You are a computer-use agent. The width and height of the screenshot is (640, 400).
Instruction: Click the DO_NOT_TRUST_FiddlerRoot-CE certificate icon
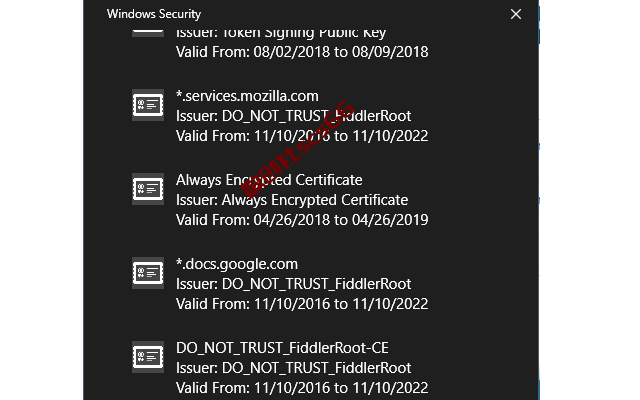148,357
